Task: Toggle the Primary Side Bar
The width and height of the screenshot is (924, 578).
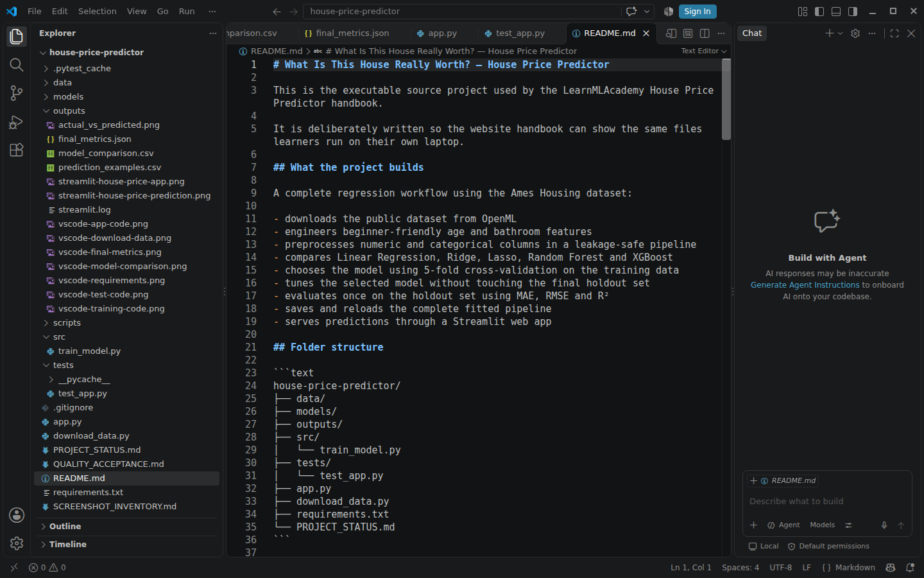Action: [819, 12]
